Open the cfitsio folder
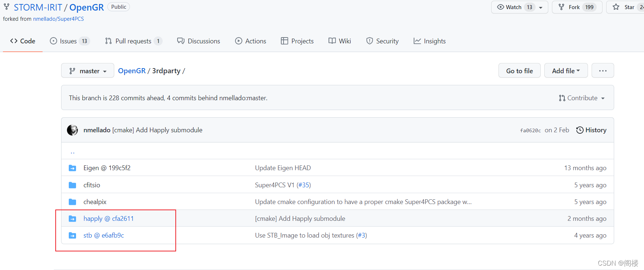Viewport: 644px width, 270px height. point(92,185)
